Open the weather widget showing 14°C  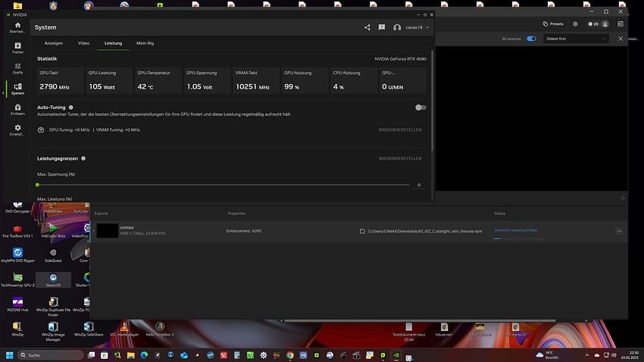pyautogui.click(x=547, y=355)
